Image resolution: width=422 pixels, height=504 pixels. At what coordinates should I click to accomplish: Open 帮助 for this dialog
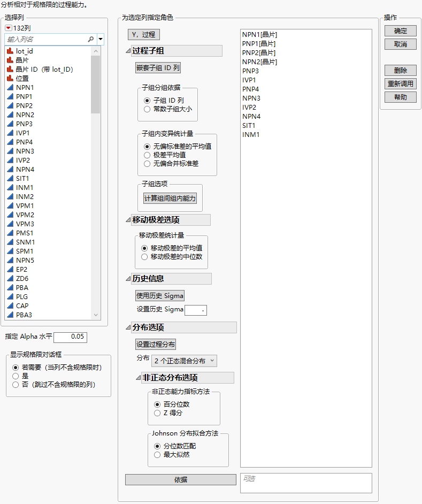point(401,97)
